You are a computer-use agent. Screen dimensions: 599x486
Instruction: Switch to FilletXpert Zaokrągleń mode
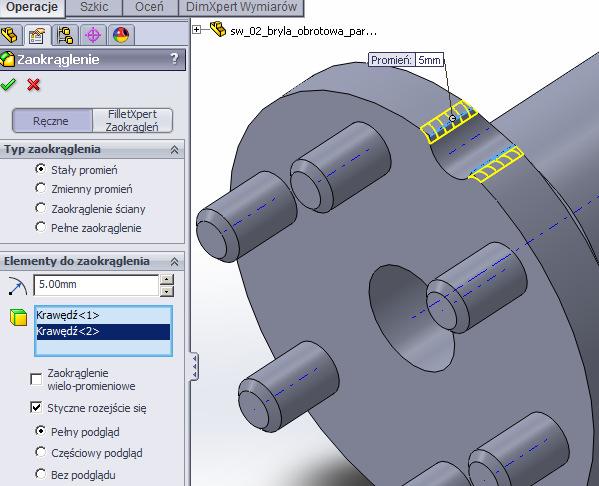point(132,121)
